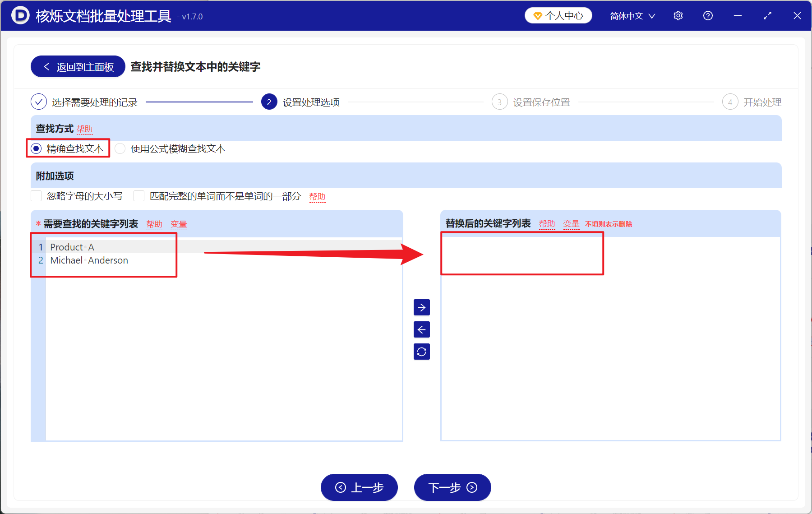This screenshot has width=812, height=514.
Task: Enable the 忽略字母的大小写 checkbox
Action: point(36,195)
